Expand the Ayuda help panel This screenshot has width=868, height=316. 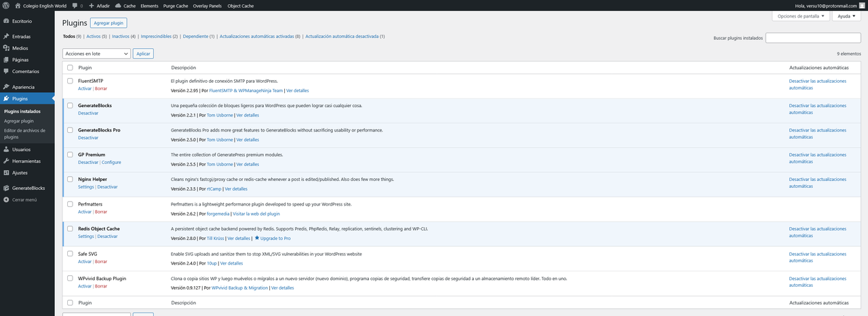tap(848, 16)
